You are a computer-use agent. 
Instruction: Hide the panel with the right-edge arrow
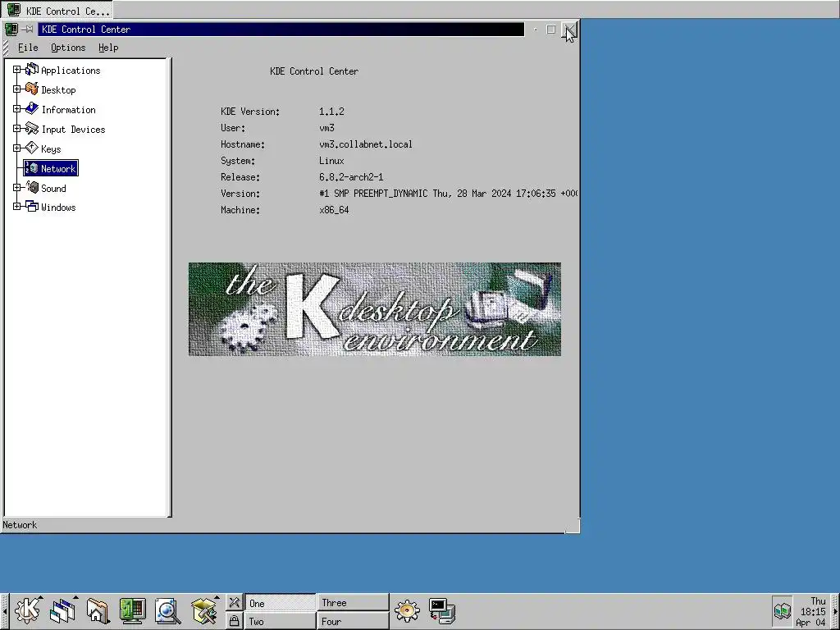coord(836,611)
